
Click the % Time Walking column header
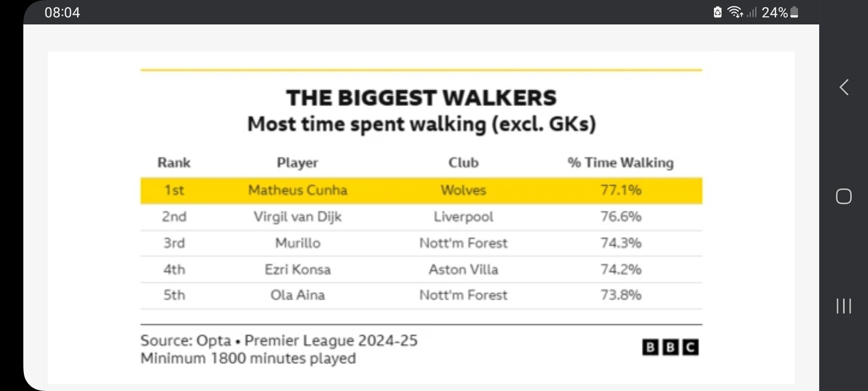(621, 162)
